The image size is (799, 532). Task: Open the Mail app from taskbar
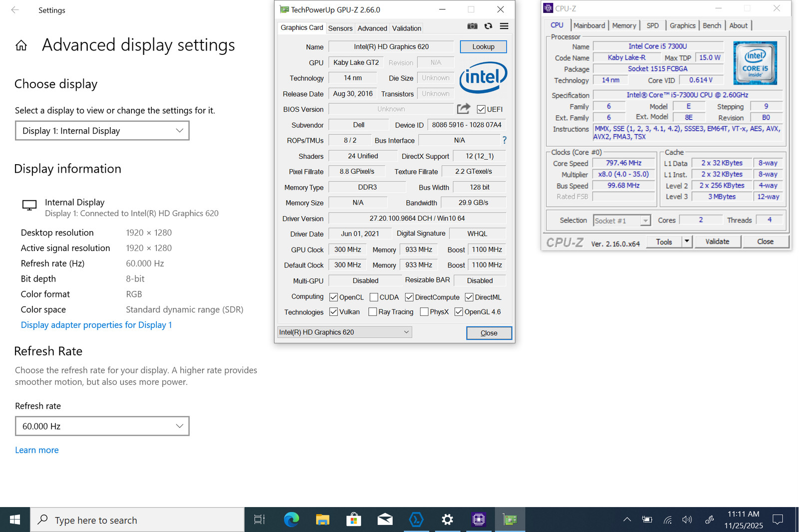(x=385, y=520)
